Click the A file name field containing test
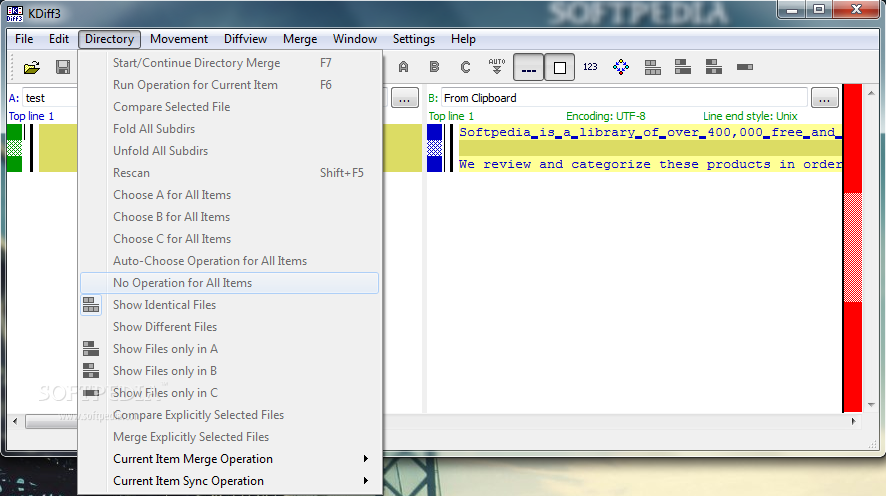 [50, 98]
